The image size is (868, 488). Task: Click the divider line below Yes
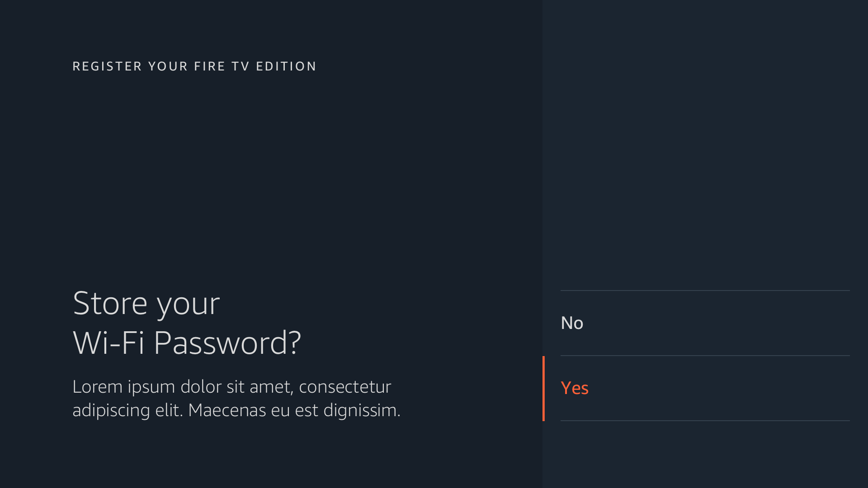705,421
